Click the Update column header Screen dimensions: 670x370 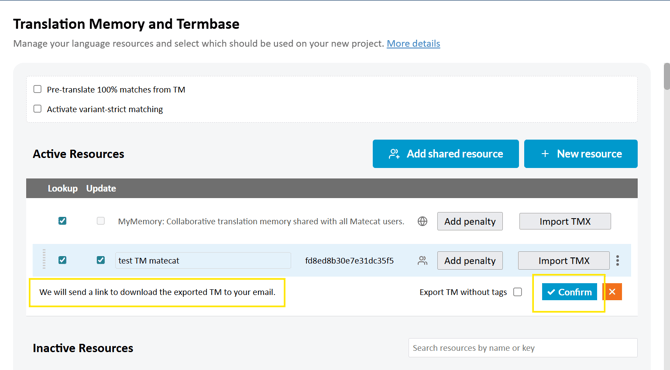[x=101, y=188]
